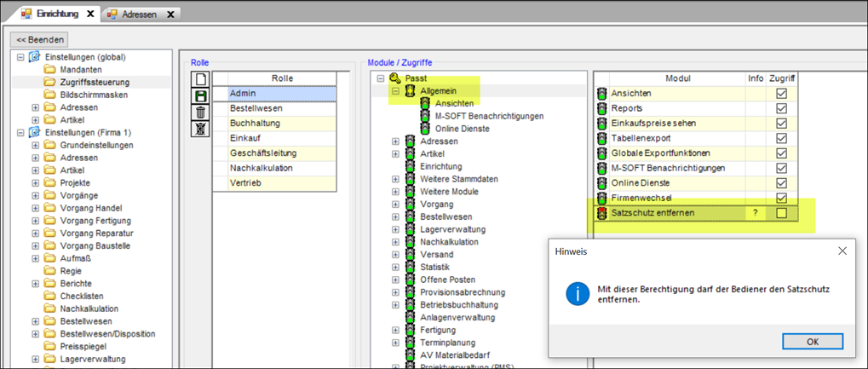Uncheck Zugriff checkbox for Ansichten
Screen dimensions: 868x369
coord(782,94)
